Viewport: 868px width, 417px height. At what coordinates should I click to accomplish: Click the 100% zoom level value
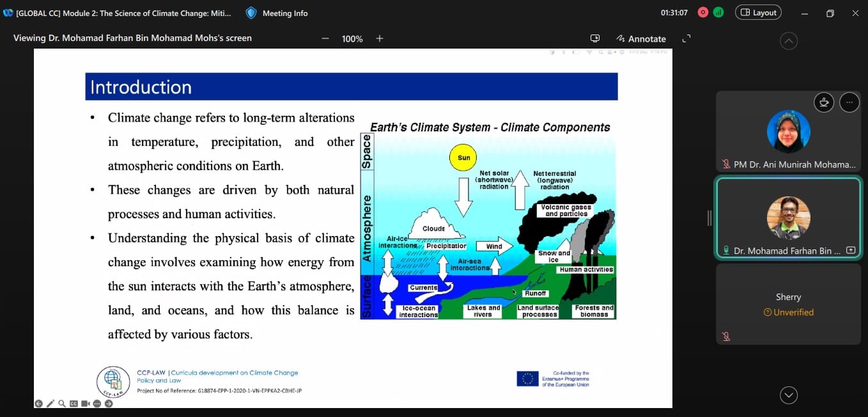click(x=352, y=39)
